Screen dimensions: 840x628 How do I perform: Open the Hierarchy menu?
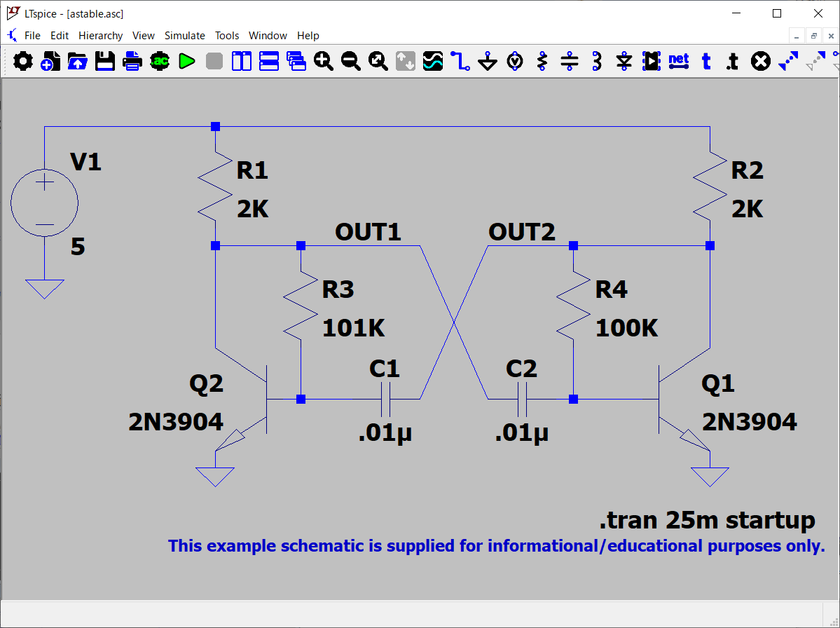coord(100,36)
